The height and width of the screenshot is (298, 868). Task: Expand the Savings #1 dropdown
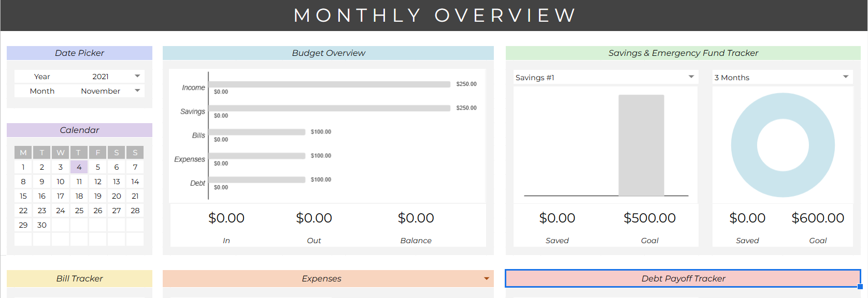(x=691, y=77)
